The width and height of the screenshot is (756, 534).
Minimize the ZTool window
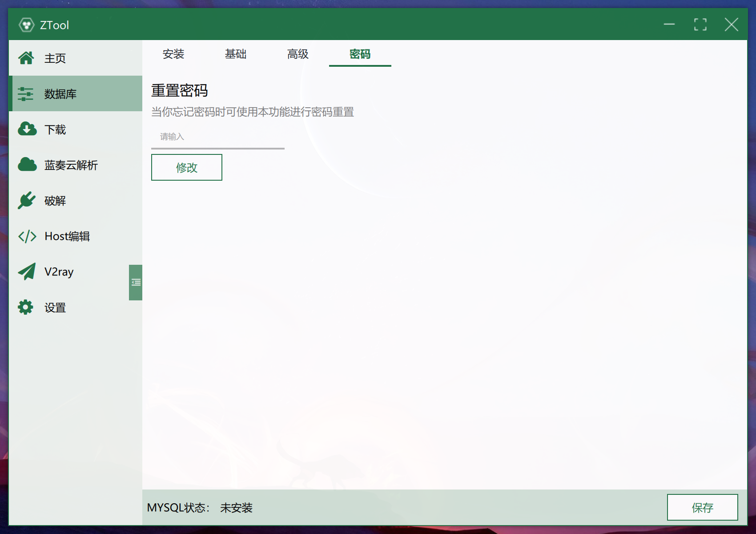tap(669, 24)
